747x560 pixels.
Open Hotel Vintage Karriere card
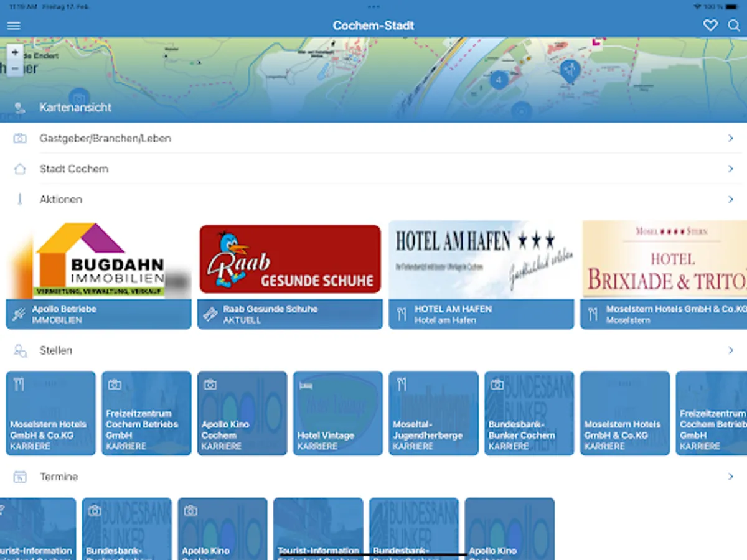click(338, 413)
